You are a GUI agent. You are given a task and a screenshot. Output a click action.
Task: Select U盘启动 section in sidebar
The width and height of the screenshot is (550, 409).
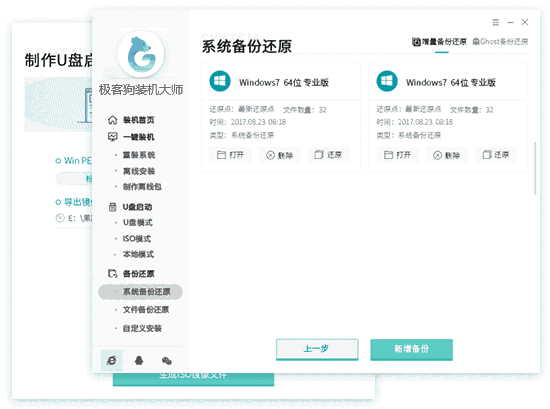click(138, 207)
